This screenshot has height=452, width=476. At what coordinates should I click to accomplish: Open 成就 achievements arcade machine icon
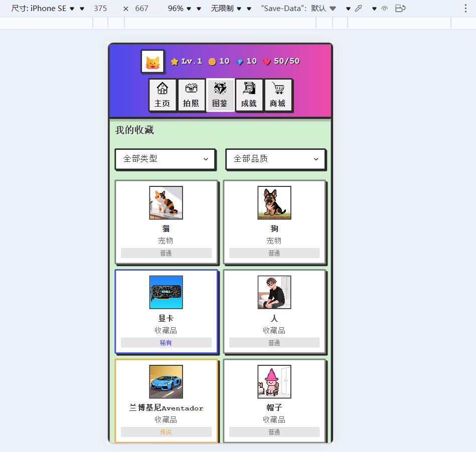tap(249, 95)
